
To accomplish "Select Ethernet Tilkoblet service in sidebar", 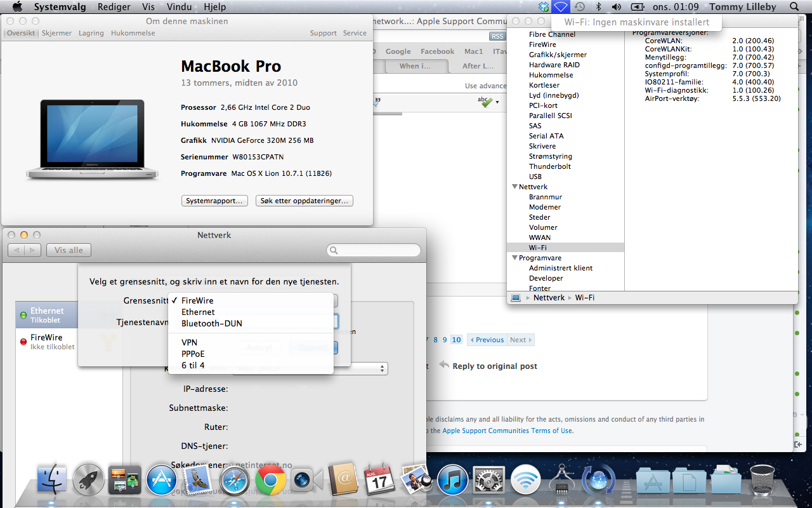I will coord(47,315).
